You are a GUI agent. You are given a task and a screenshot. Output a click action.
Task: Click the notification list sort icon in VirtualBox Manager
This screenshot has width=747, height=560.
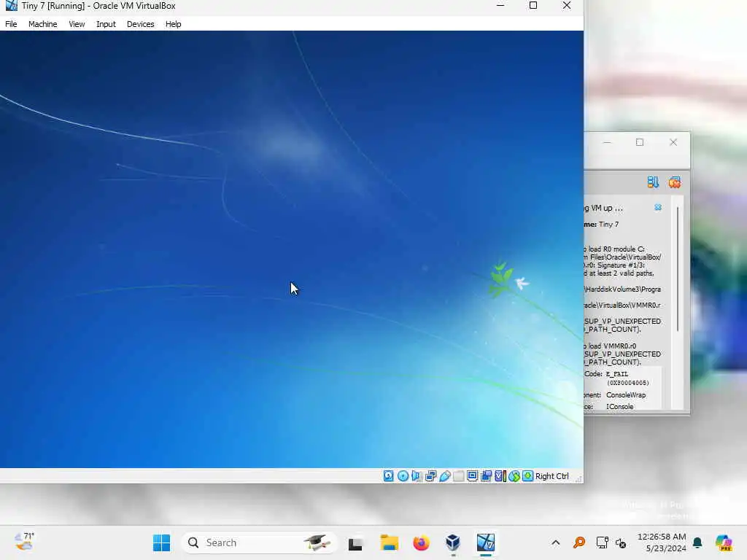tap(653, 182)
